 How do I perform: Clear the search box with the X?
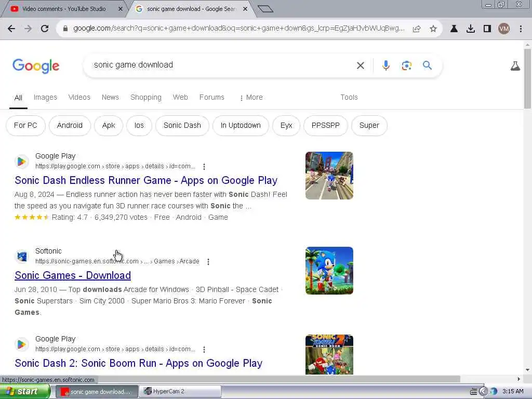pyautogui.click(x=361, y=65)
